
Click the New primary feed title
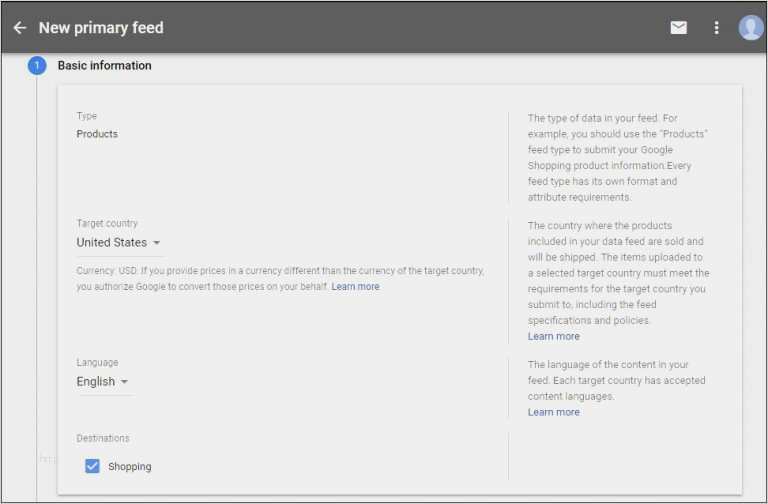[101, 28]
